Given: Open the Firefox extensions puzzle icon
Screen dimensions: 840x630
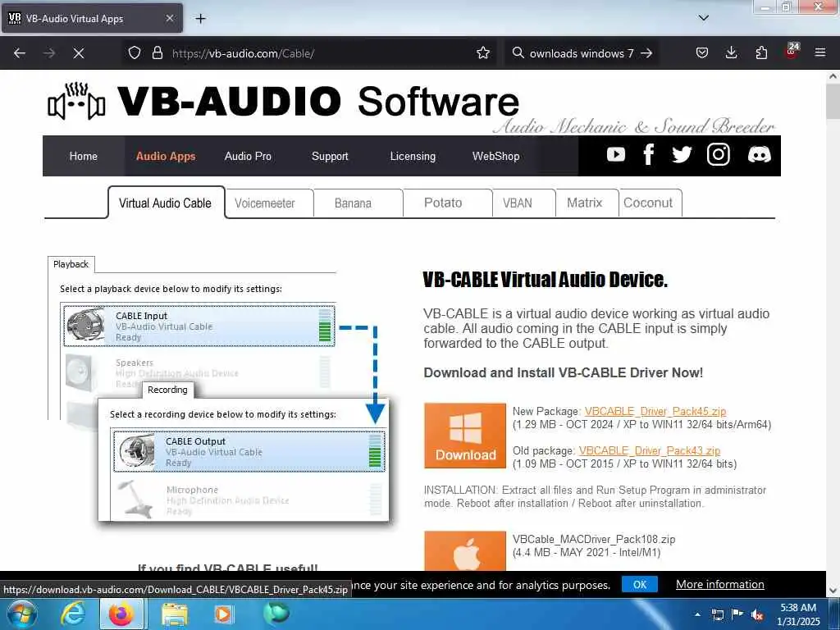Looking at the screenshot, I should pos(761,53).
